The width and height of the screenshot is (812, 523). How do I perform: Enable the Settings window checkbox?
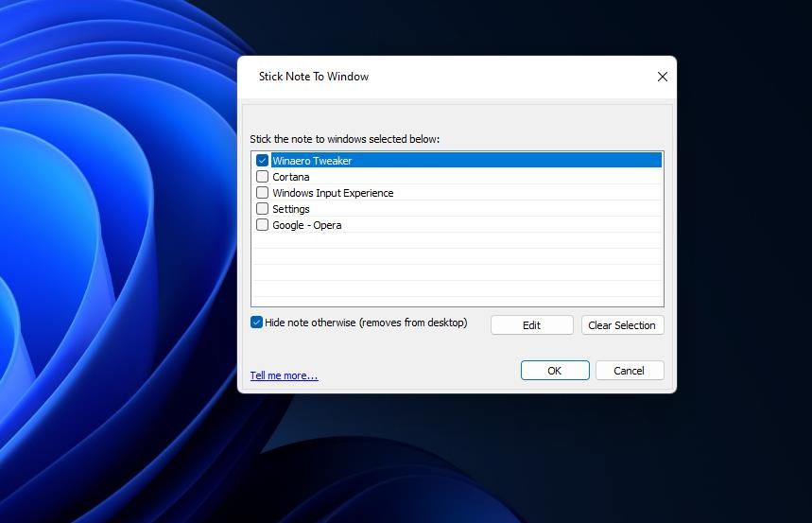pyautogui.click(x=262, y=208)
